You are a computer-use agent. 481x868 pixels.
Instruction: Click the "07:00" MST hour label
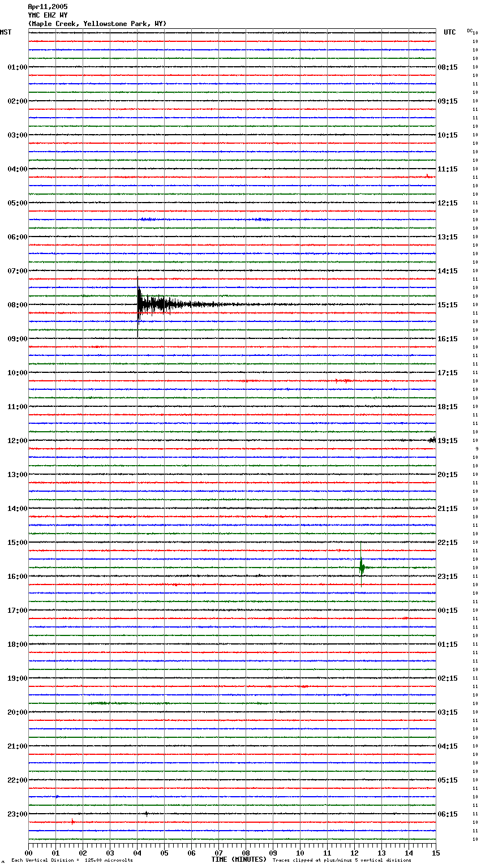pyautogui.click(x=18, y=271)
